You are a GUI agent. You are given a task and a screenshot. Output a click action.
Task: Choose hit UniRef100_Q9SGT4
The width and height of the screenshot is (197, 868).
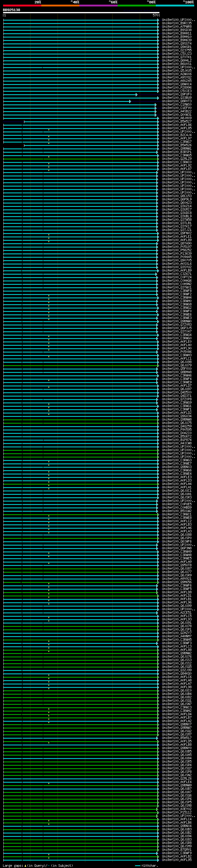(177, 43)
